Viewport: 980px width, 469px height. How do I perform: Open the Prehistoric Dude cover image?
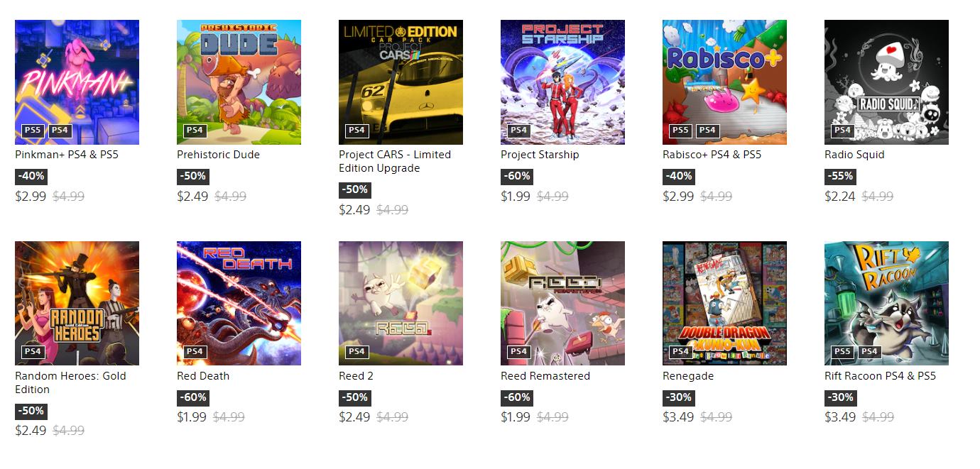(x=239, y=82)
